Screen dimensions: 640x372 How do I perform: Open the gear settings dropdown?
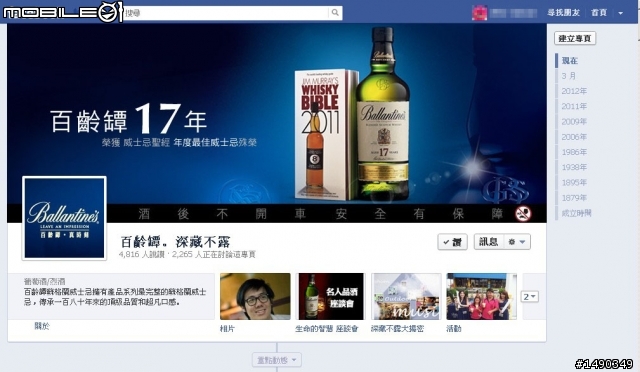(x=517, y=242)
